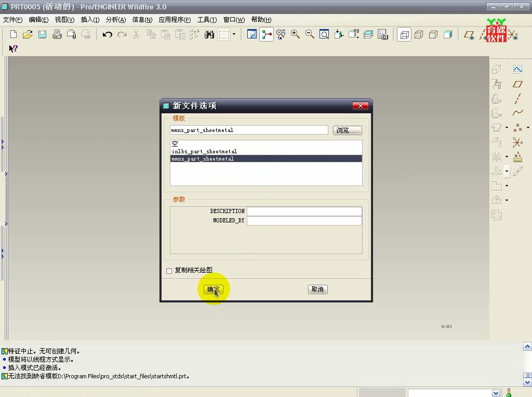Open the 视图(V) menu

[x=64, y=20]
